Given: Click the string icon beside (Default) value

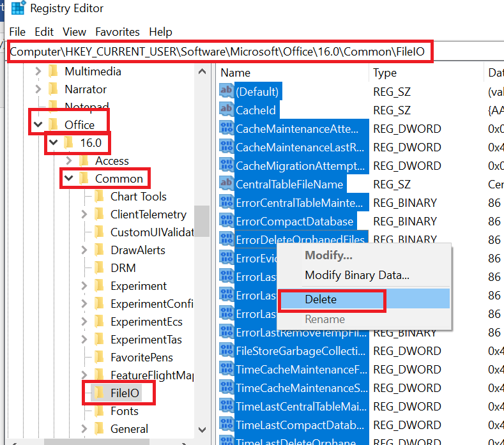Looking at the screenshot, I should [227, 90].
